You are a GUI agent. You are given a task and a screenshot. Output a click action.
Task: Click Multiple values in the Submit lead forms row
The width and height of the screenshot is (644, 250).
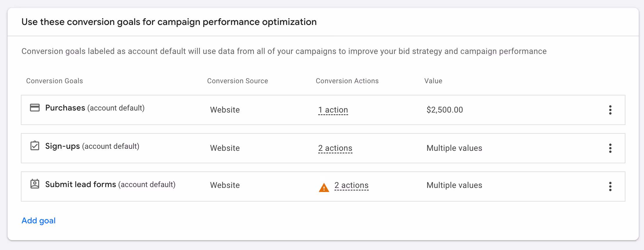[454, 185]
